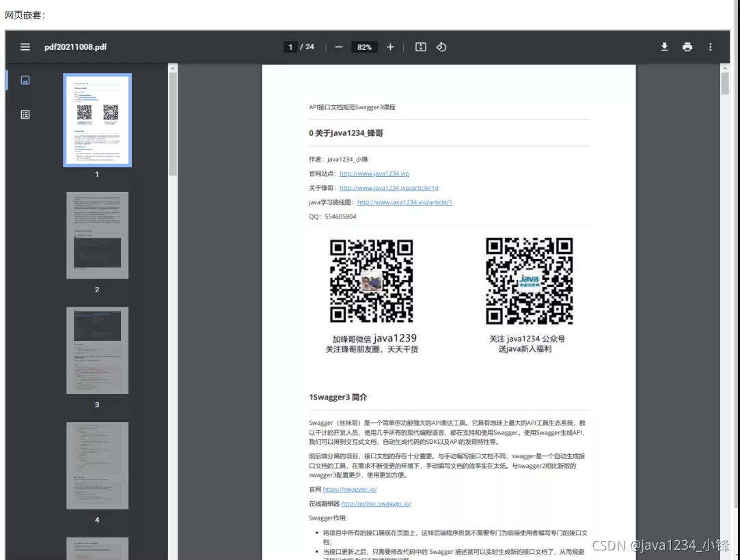Show thumbnails view in sidebar
This screenshot has width=740, height=560.
coord(25,80)
